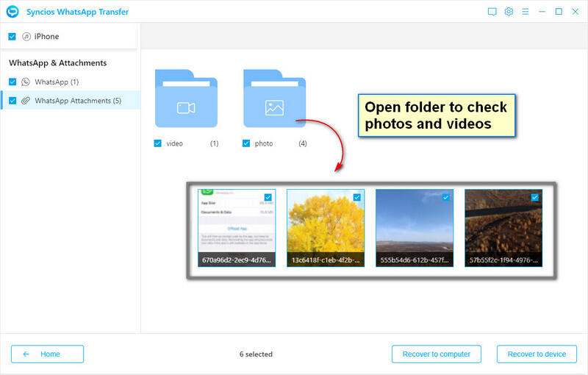Image resolution: width=588 pixels, height=375 pixels.
Task: Uncheck the iPhone device checkbox
Action: [12, 36]
